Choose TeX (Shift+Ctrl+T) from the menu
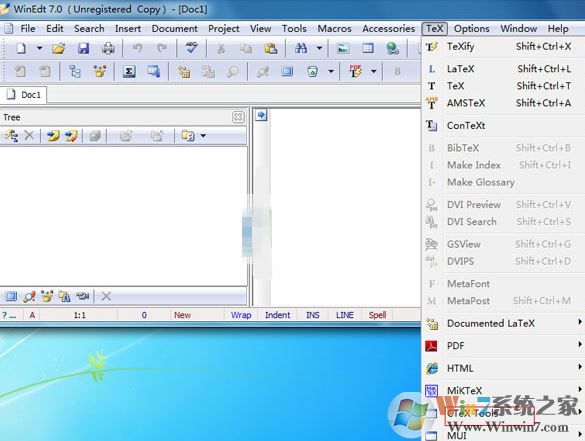The height and width of the screenshot is (441, 585). [x=504, y=86]
